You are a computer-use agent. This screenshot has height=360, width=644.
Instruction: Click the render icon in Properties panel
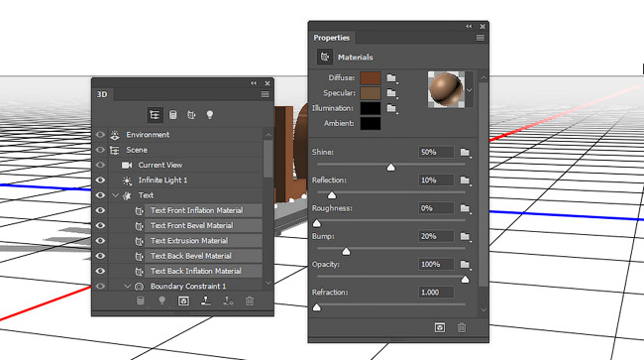pyautogui.click(x=440, y=327)
